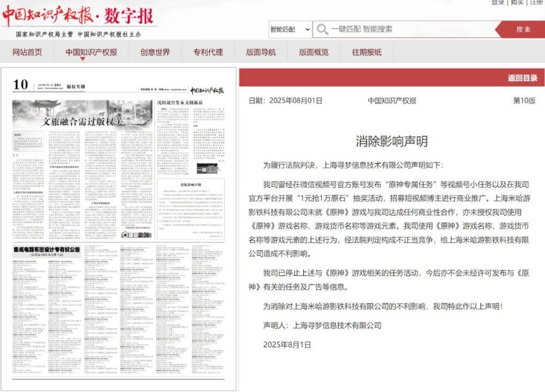
Task: Open the 网站首页 nav item
Action: pos(27,52)
